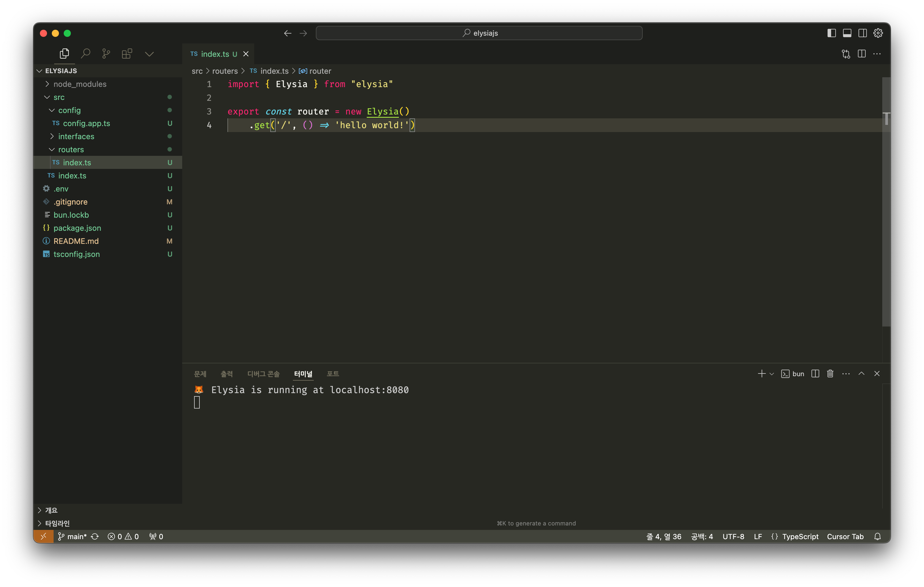Image resolution: width=924 pixels, height=587 pixels.
Task: Toggle the bottom panel layout button
Action: [x=847, y=33]
